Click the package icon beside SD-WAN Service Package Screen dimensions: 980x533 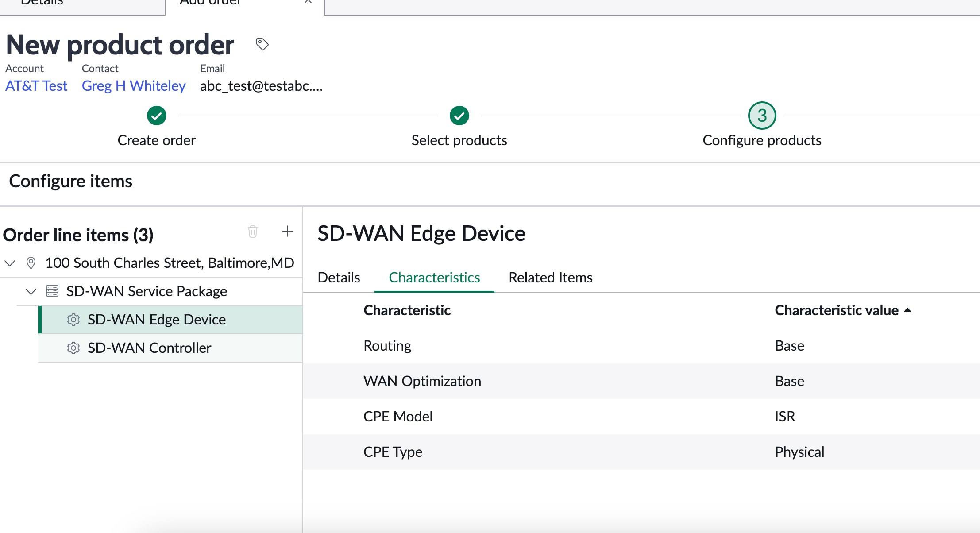[52, 291]
